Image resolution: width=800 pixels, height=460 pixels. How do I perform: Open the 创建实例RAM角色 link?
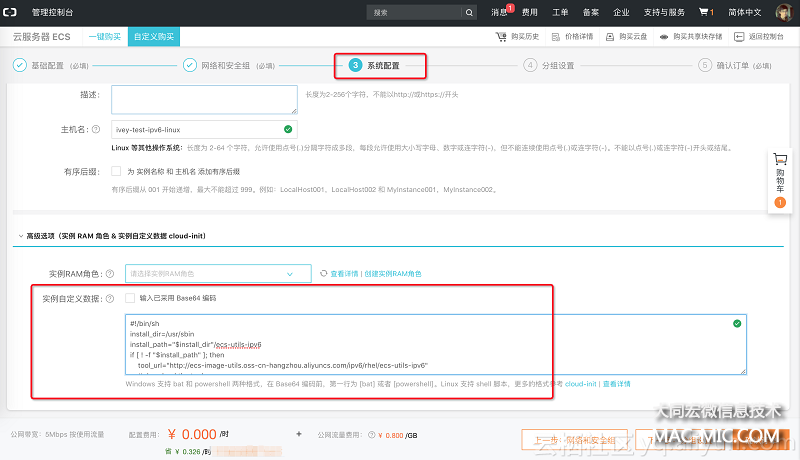point(393,273)
